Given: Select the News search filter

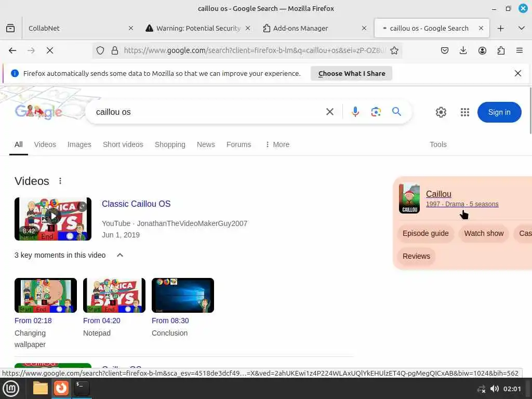Looking at the screenshot, I should 206,144.
